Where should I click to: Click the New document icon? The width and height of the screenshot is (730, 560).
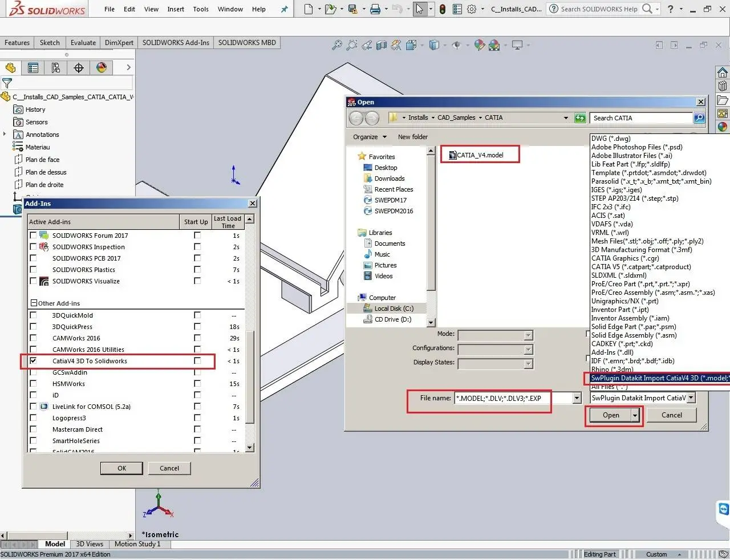click(x=309, y=9)
